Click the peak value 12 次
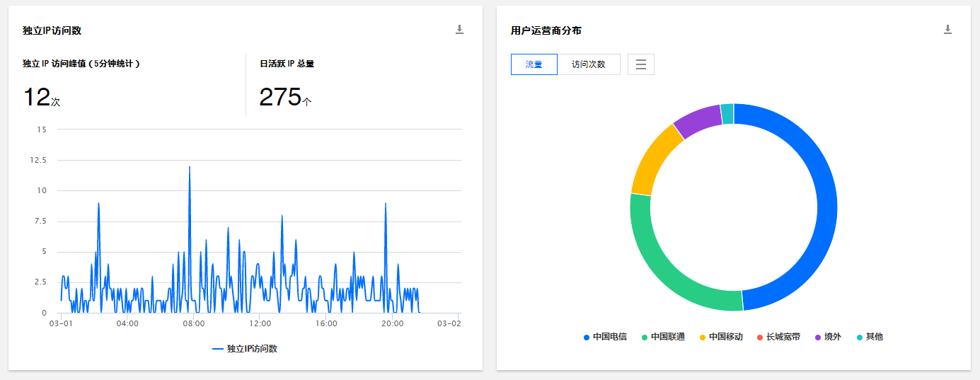The image size is (980, 380). tap(42, 97)
